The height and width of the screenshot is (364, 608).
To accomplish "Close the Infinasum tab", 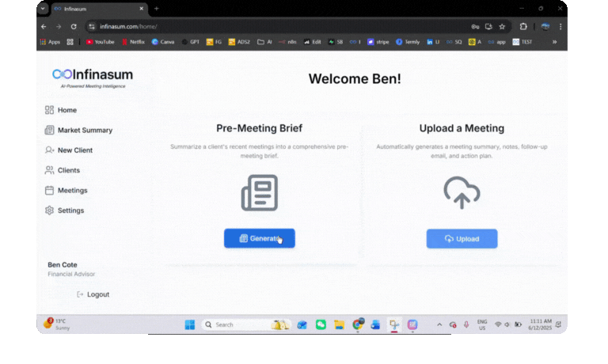I will click(x=141, y=9).
